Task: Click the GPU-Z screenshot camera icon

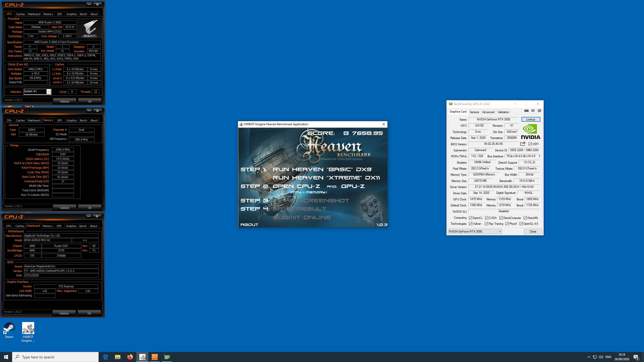Action: coord(527,111)
